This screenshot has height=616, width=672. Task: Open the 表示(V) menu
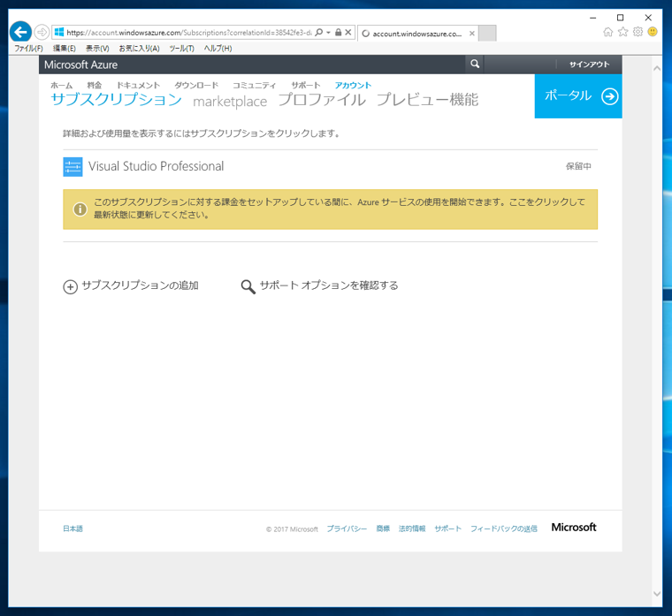pyautogui.click(x=97, y=49)
